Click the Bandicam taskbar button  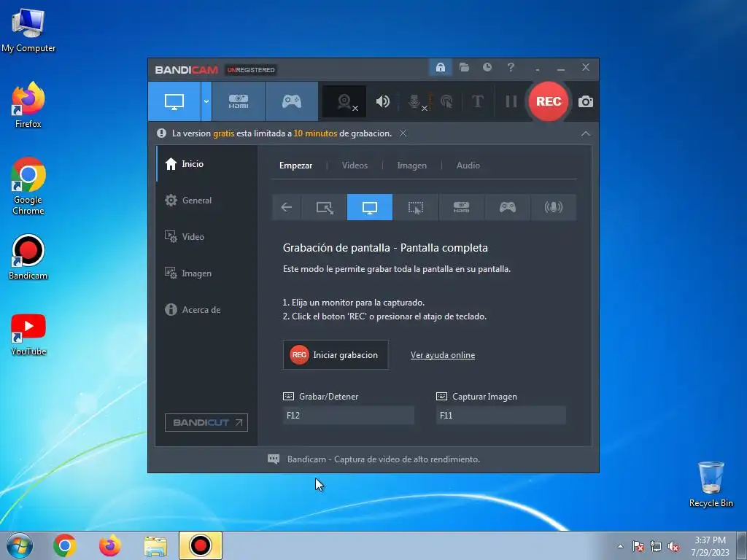201,545
